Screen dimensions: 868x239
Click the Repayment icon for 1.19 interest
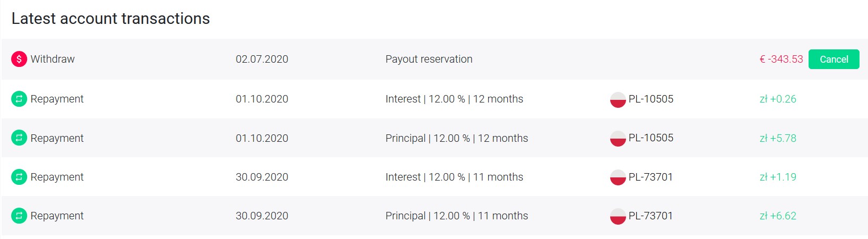19,177
